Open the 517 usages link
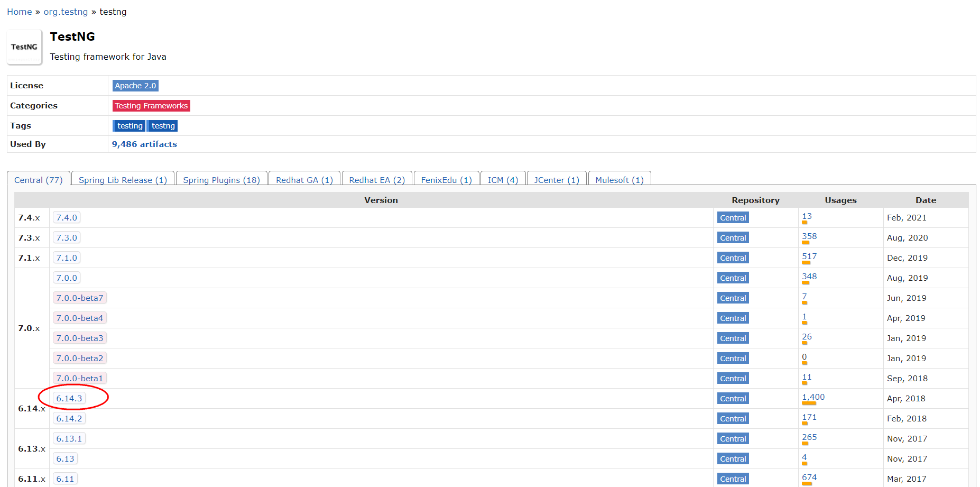Viewport: 980px width, 487px height. 809,256
